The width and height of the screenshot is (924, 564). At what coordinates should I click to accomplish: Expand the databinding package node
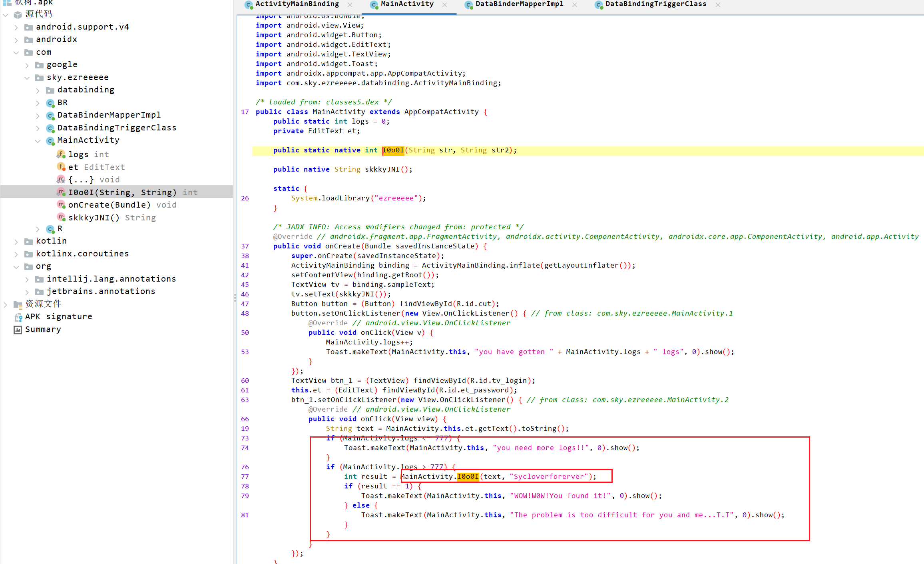click(x=38, y=90)
